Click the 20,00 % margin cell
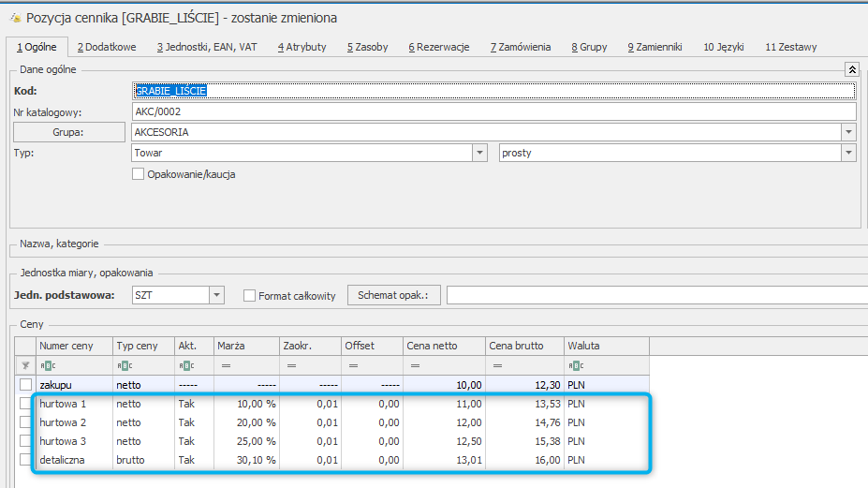868x488 pixels. (x=246, y=422)
